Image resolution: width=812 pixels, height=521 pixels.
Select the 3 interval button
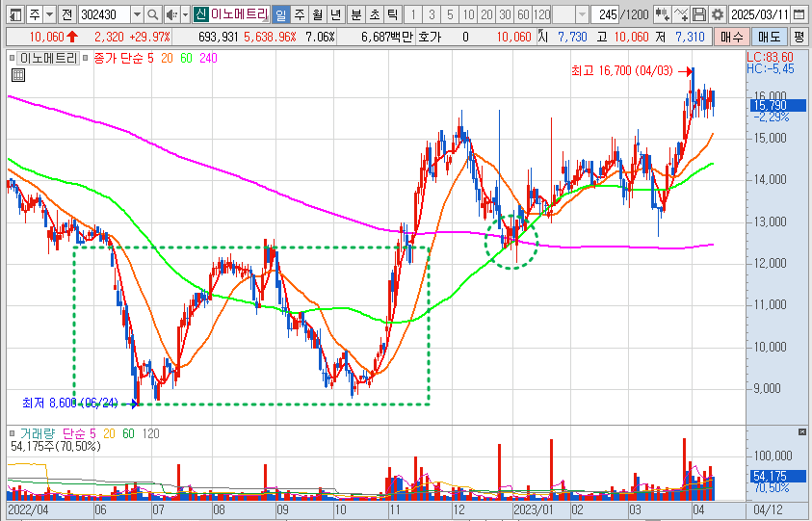432,14
